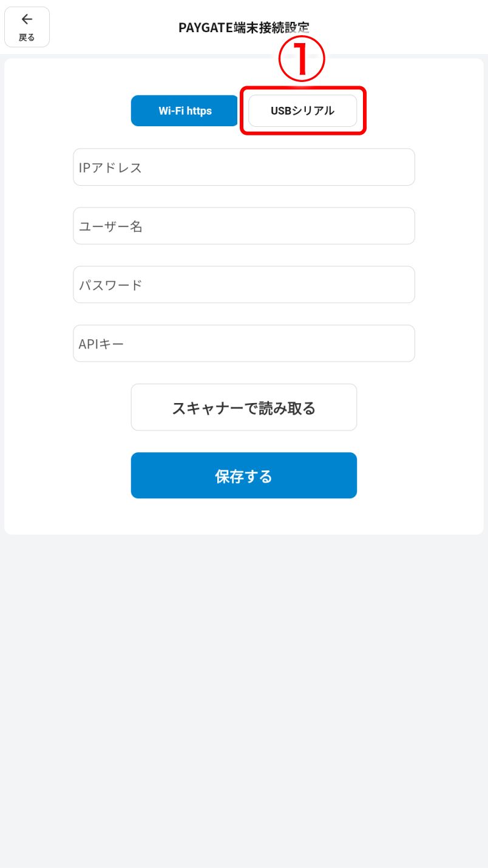Focus the IPアドレス input field
This screenshot has height=868, width=488.
coord(244,167)
